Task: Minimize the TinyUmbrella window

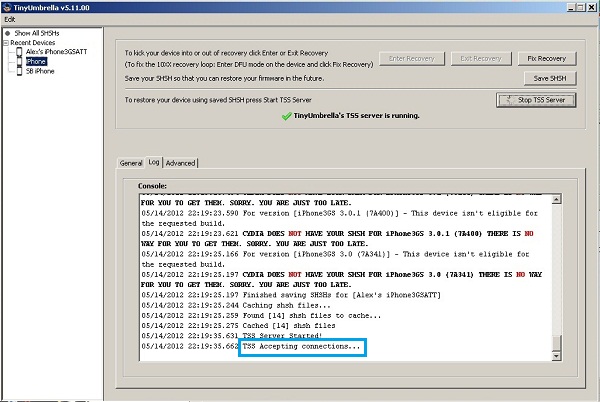Action: pos(571,7)
